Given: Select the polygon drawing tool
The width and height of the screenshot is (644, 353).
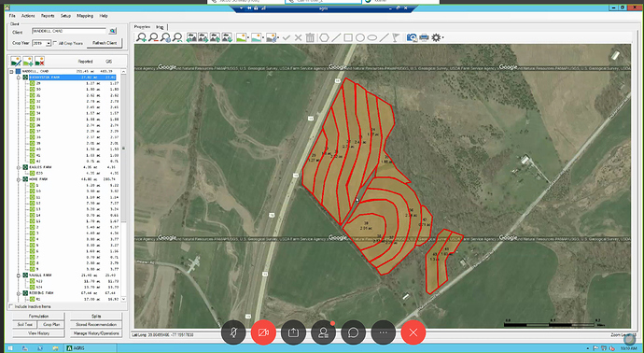Looking at the screenshot, I should pyautogui.click(x=324, y=37).
